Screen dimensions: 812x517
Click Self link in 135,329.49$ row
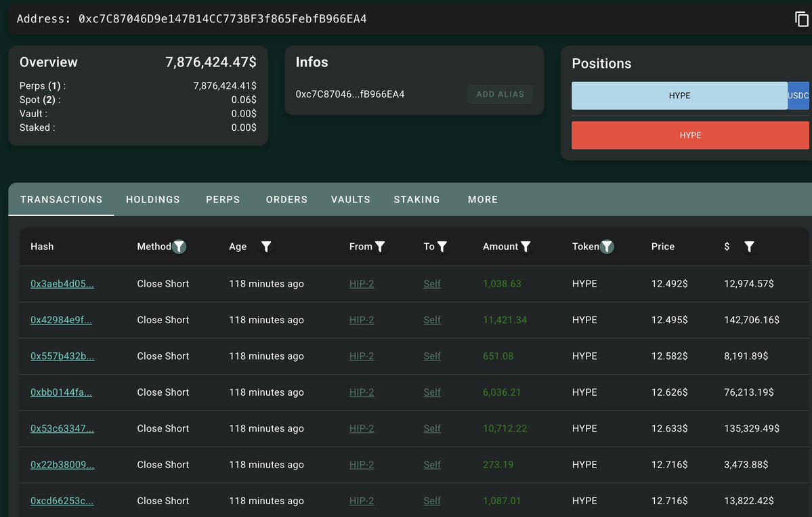pos(432,429)
